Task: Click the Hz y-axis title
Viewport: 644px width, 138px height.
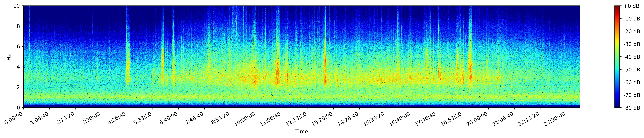Action: tap(9, 57)
